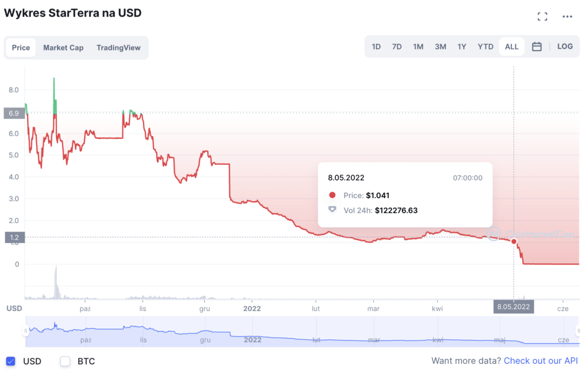Open the calendar date range picker
The height and width of the screenshot is (370, 588).
[537, 47]
